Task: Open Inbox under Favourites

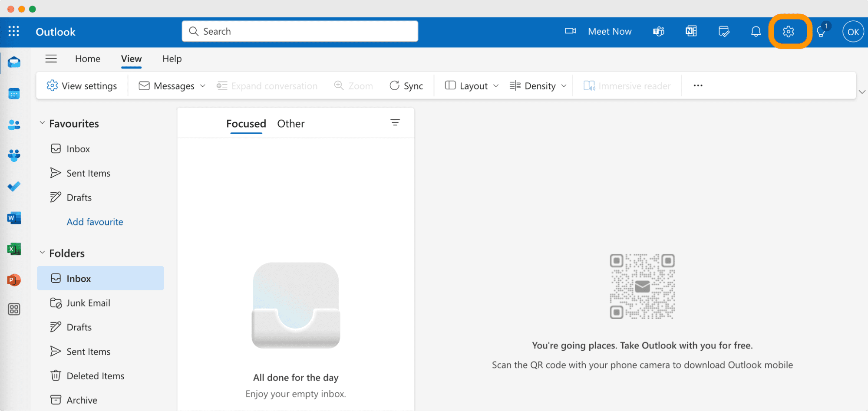Action: tap(101, 149)
